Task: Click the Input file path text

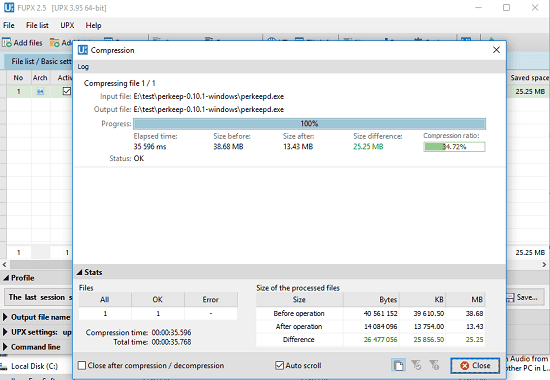Action: [x=209, y=96]
